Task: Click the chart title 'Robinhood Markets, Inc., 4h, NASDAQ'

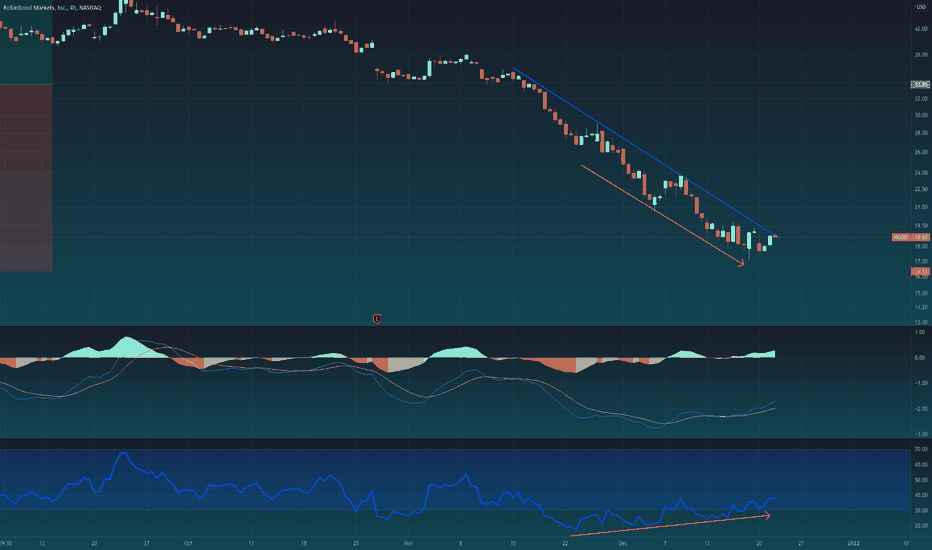Action: (52, 8)
